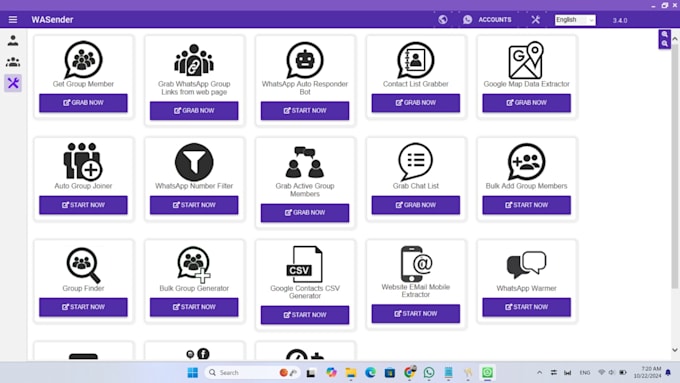The width and height of the screenshot is (680, 383).
Task: Open Microsoft Edge from the taskbar
Action: tap(370, 373)
